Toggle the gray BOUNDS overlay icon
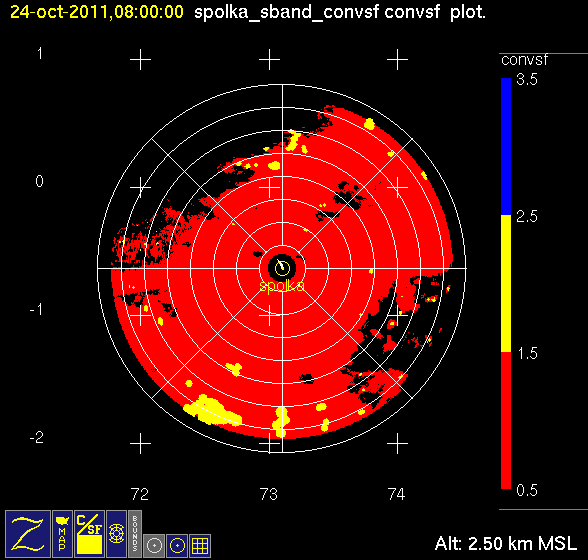The width and height of the screenshot is (588, 560). coord(135,534)
